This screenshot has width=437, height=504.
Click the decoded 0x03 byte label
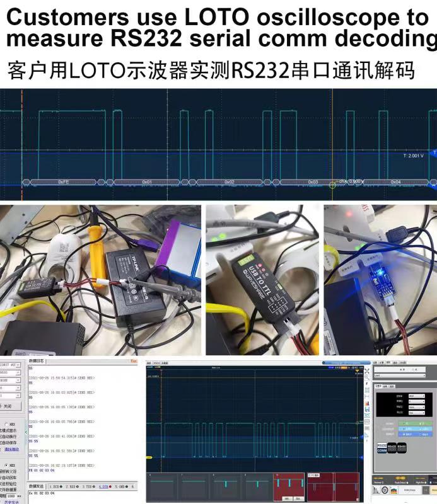tap(313, 182)
